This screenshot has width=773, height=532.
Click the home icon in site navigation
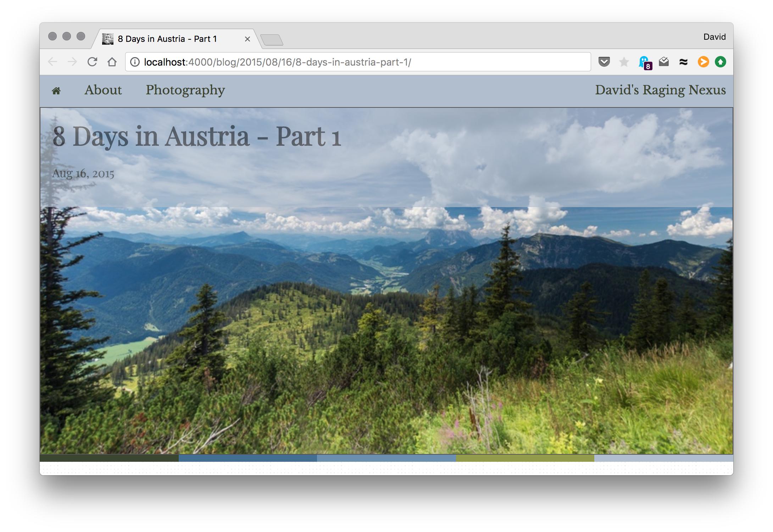pos(56,91)
